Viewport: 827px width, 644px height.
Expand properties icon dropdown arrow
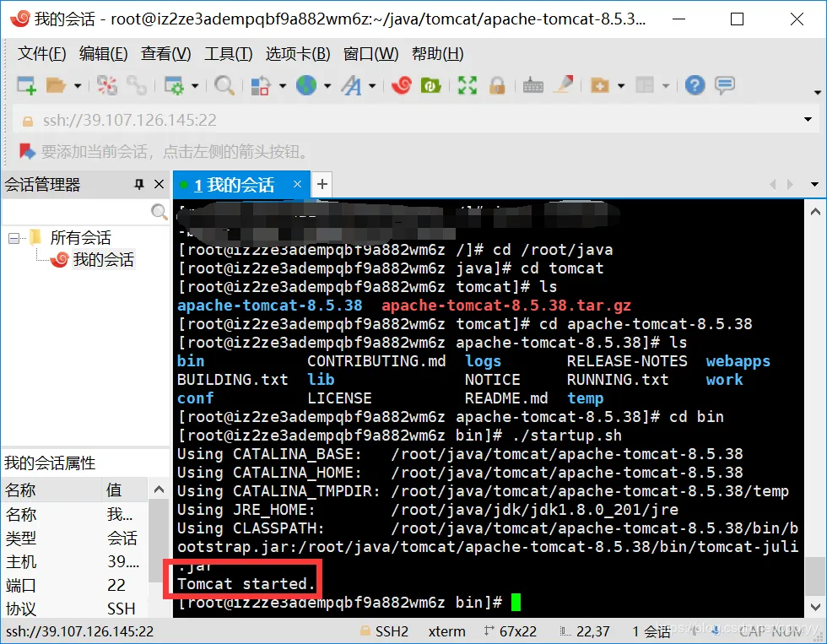[195, 85]
